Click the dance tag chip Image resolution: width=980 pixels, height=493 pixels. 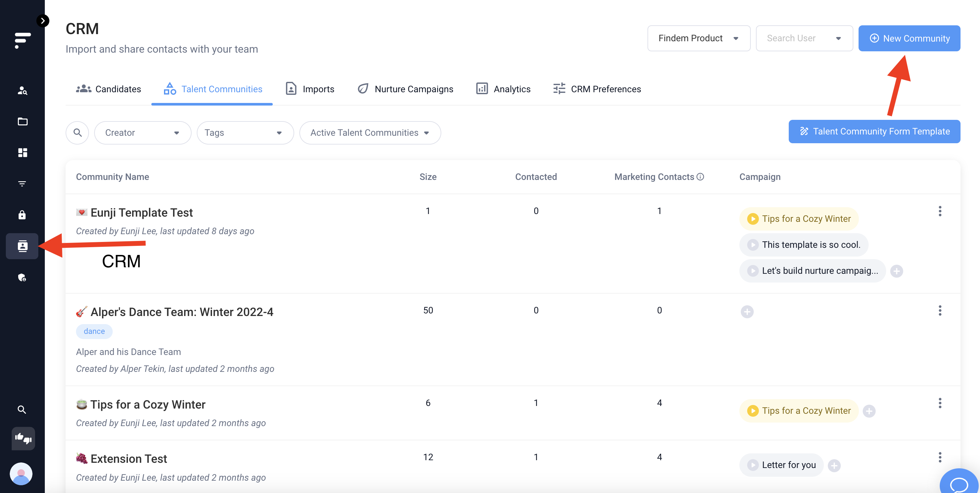pyautogui.click(x=94, y=331)
